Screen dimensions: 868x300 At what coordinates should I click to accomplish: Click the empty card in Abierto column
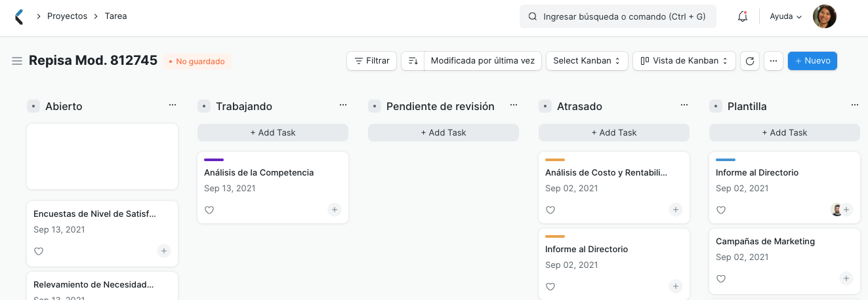tap(102, 157)
